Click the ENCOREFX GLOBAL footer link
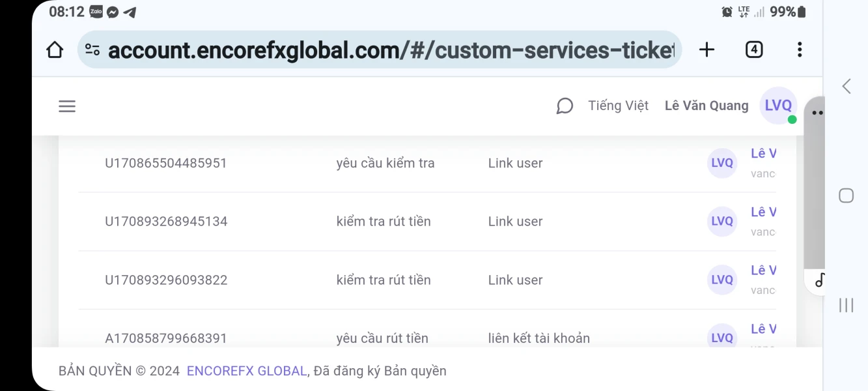Screen dimensions: 868x391 [247, 371]
